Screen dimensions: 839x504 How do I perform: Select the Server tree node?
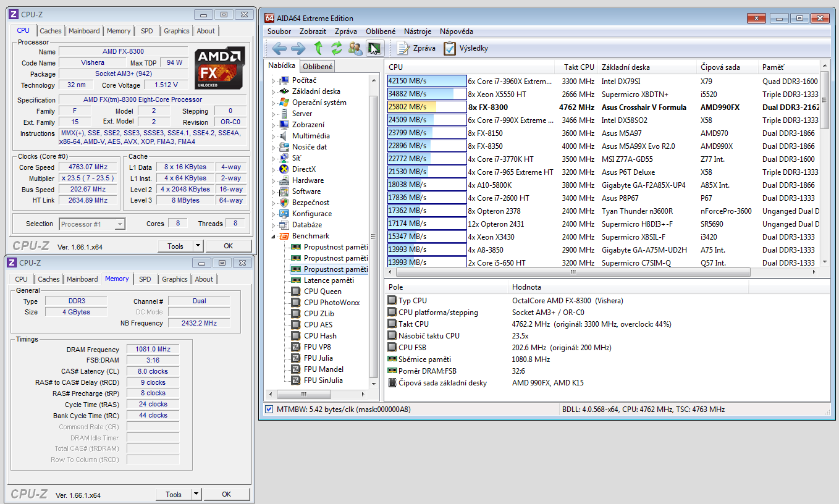click(302, 114)
